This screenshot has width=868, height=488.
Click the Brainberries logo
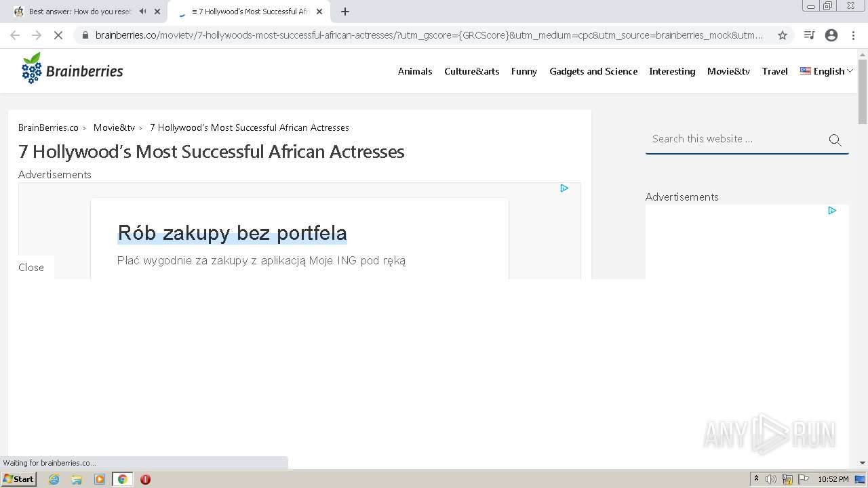point(72,69)
